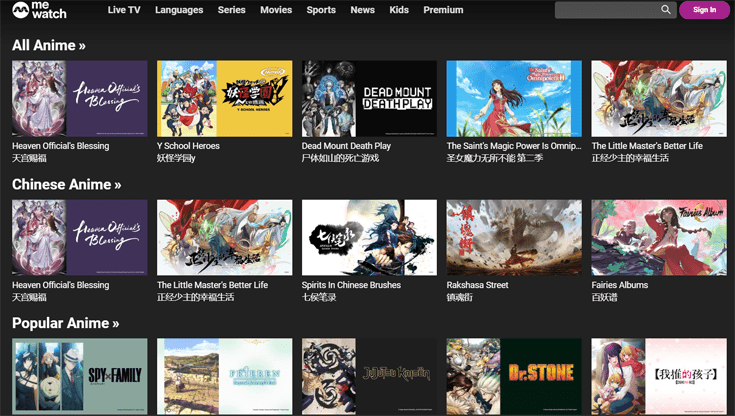This screenshot has width=735, height=416.
Task: Open the Chinese Anime » section link
Action: 67,184
